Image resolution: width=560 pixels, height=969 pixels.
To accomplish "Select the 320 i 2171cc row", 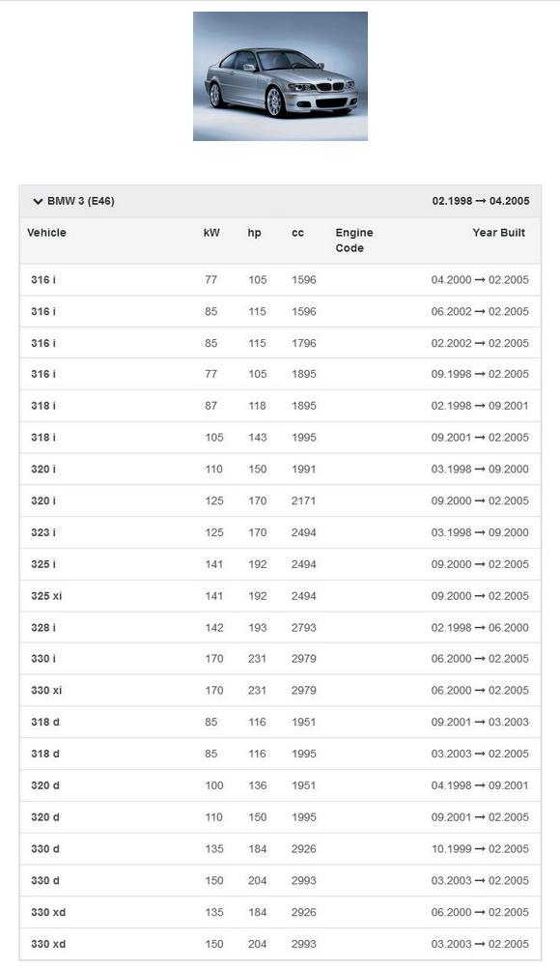I will [x=280, y=501].
